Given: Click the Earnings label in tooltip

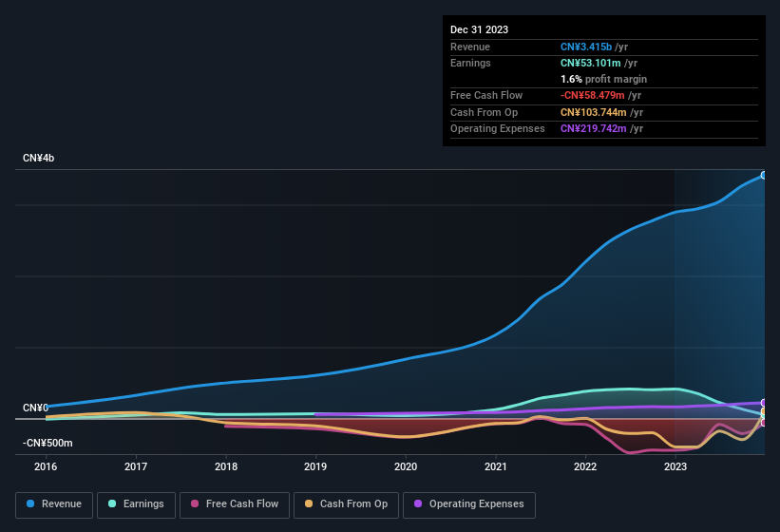Looking at the screenshot, I should click(470, 63).
